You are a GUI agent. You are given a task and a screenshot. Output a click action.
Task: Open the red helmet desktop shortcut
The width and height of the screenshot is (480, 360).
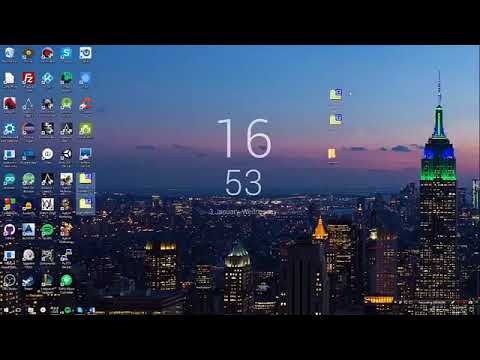tap(9, 104)
